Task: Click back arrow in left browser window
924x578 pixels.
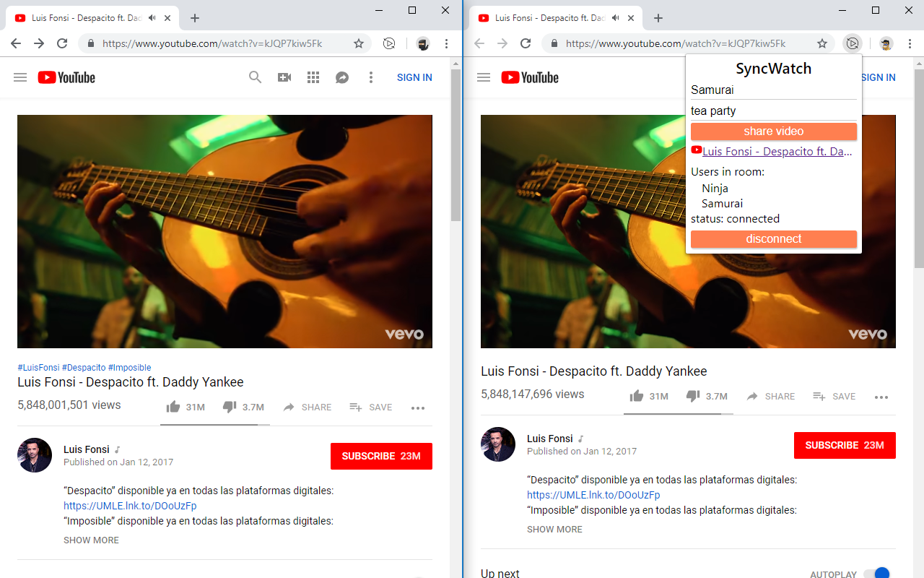Action: point(16,43)
